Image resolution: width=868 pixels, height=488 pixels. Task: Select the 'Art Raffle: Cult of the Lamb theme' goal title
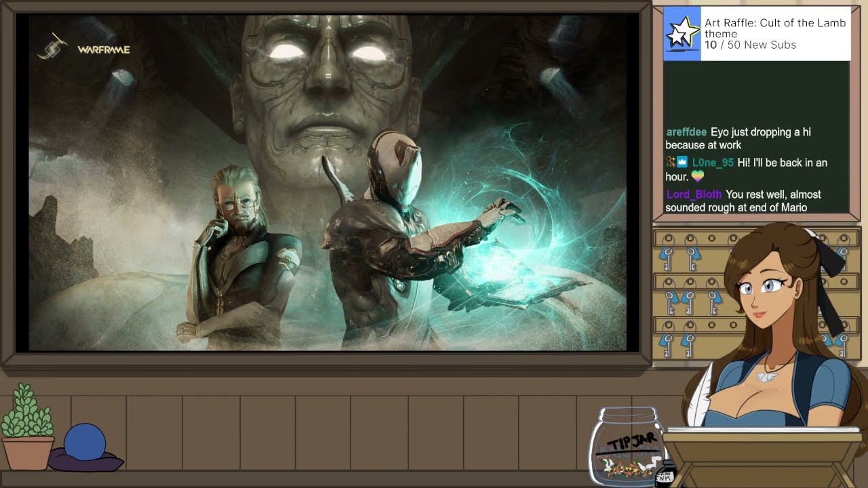click(x=775, y=28)
